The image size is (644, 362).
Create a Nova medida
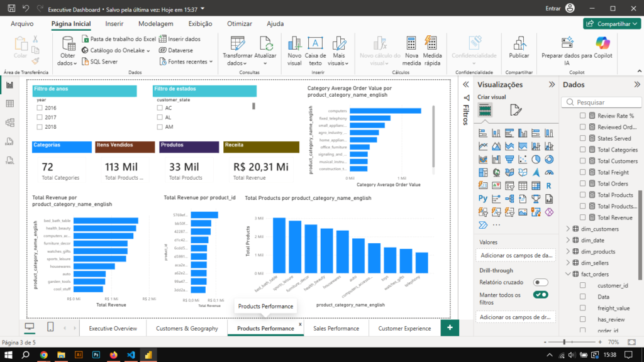point(411,52)
